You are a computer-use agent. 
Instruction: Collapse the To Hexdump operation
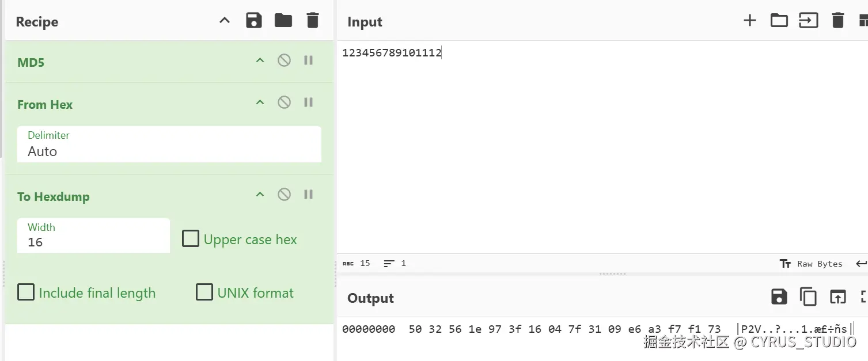(x=260, y=195)
